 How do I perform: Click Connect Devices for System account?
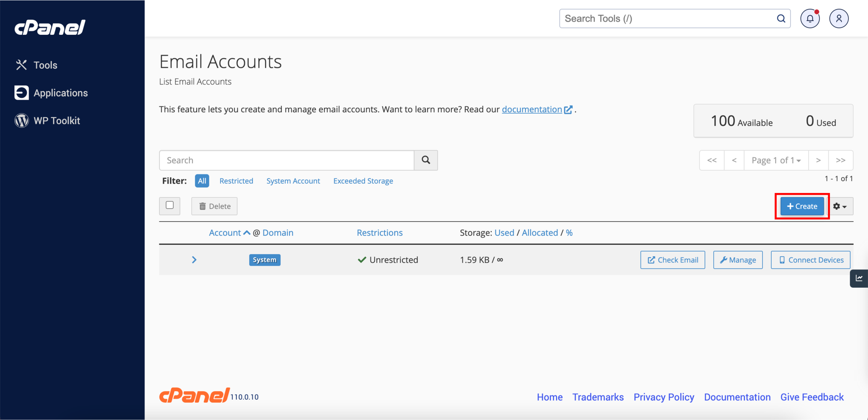pos(810,260)
